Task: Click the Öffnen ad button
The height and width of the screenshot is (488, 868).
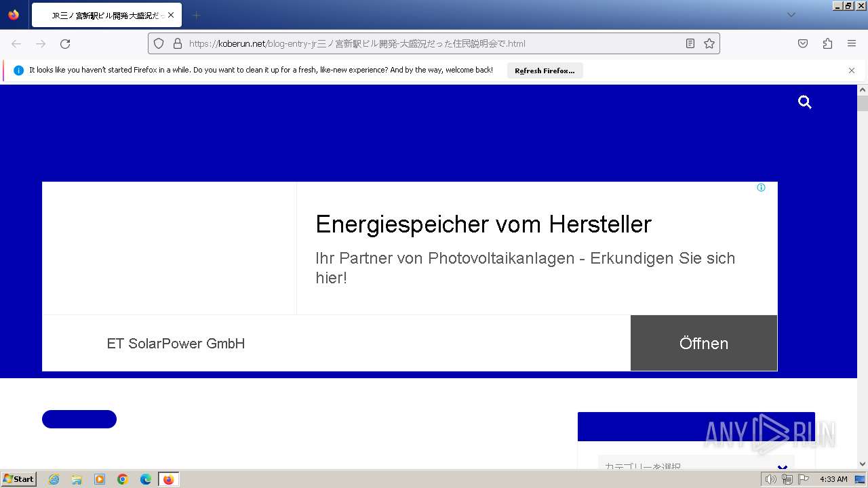Action: point(704,343)
